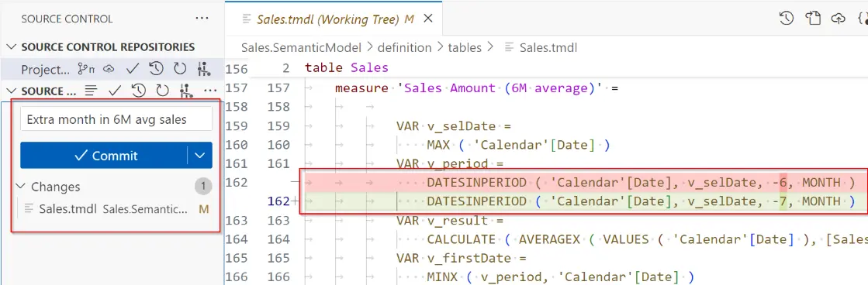The height and width of the screenshot is (285, 868).
Task: Click commit checkmark in Project repository row
Action: click(x=133, y=69)
